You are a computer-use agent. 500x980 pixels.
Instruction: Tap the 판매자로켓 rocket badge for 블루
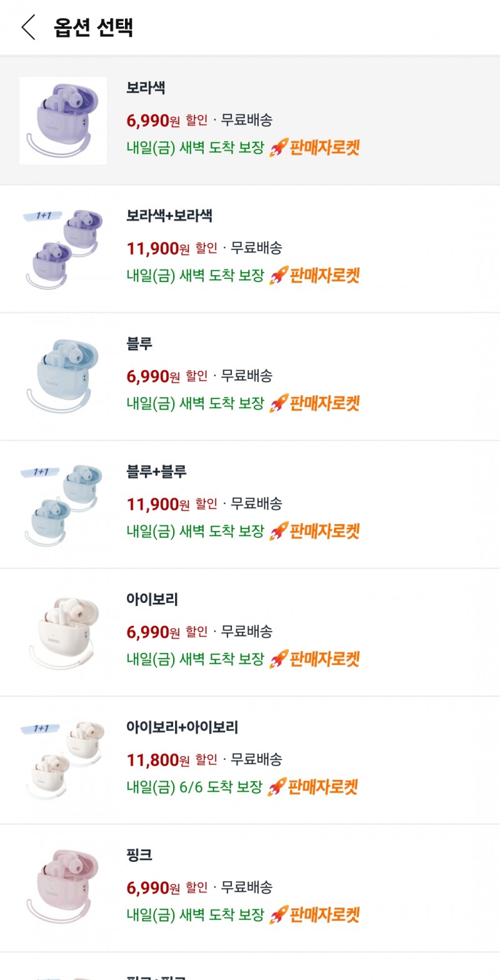[x=315, y=403]
